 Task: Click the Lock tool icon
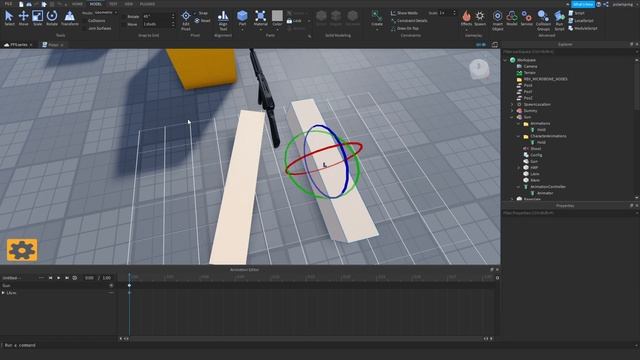click(x=289, y=21)
